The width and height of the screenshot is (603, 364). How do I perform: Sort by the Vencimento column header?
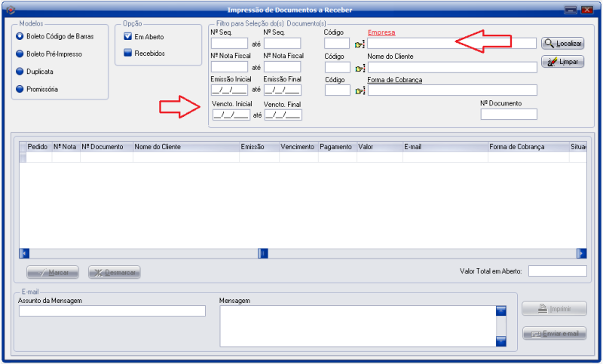pos(298,147)
